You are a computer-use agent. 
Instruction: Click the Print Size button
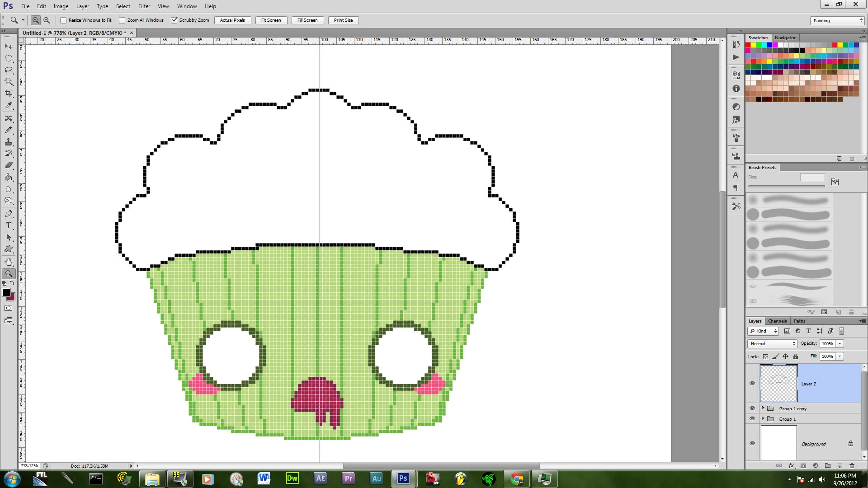pyautogui.click(x=343, y=20)
